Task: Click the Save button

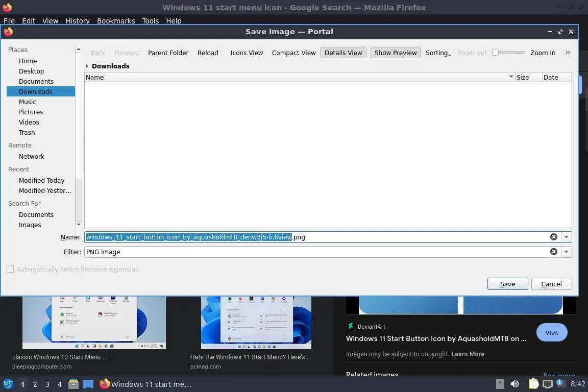Action: point(507,284)
